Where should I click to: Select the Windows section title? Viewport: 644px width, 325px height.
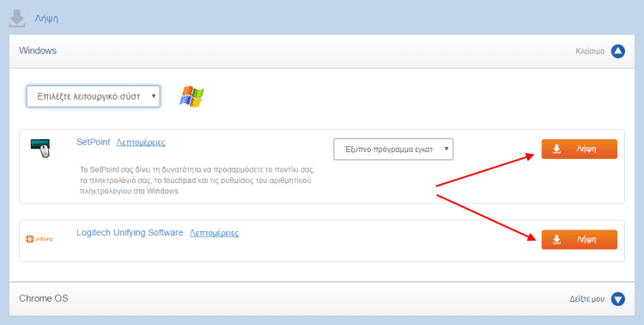click(x=38, y=51)
